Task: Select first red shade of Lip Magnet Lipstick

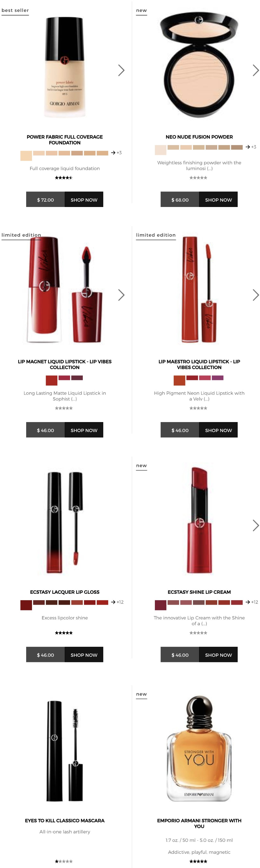Action: tap(52, 380)
